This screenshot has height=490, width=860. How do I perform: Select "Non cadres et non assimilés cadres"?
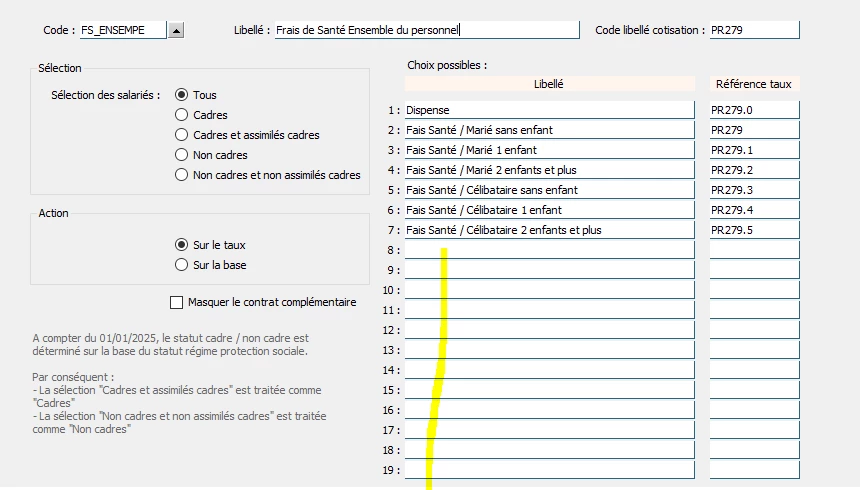(181, 175)
